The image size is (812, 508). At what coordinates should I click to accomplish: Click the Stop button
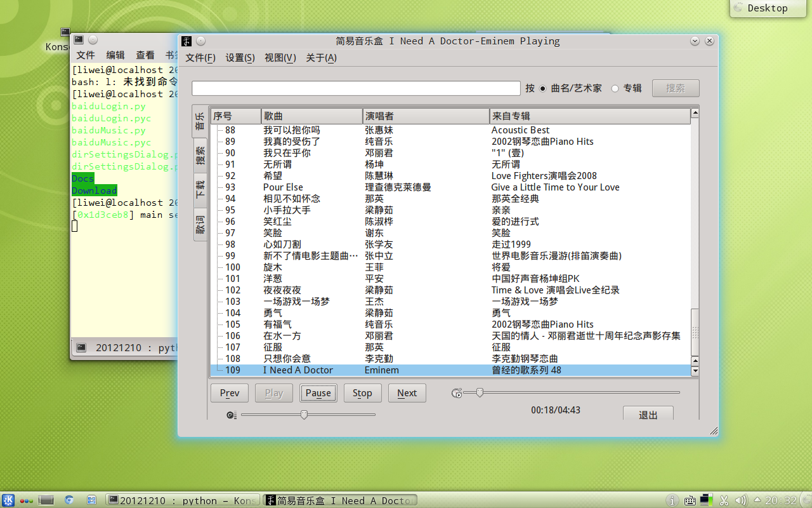[x=363, y=393]
